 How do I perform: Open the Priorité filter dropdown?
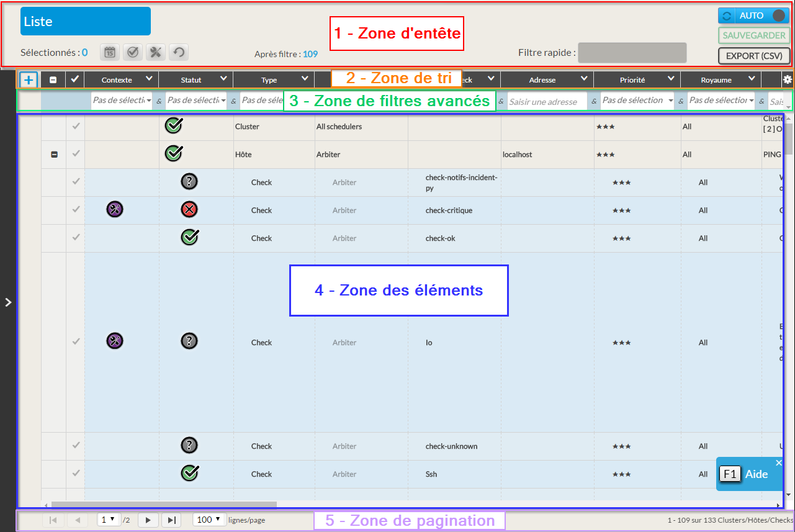point(637,101)
